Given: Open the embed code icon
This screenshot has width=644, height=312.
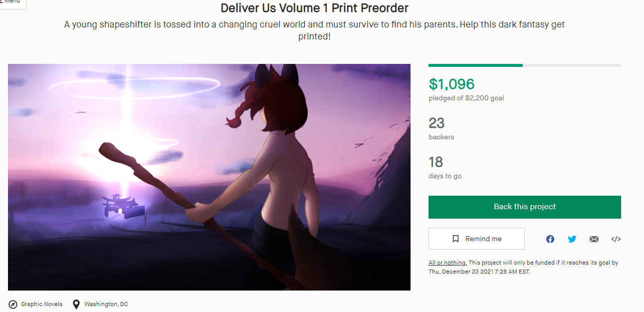Looking at the screenshot, I should tap(616, 239).
